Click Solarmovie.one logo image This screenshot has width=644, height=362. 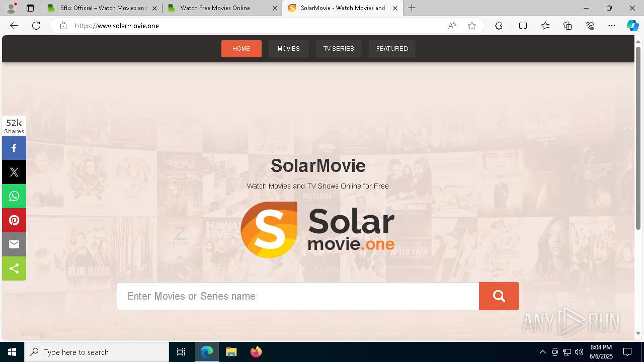[x=317, y=230]
